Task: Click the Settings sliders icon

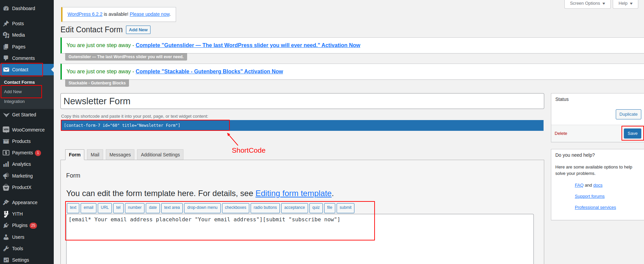Action: [x=6, y=260]
